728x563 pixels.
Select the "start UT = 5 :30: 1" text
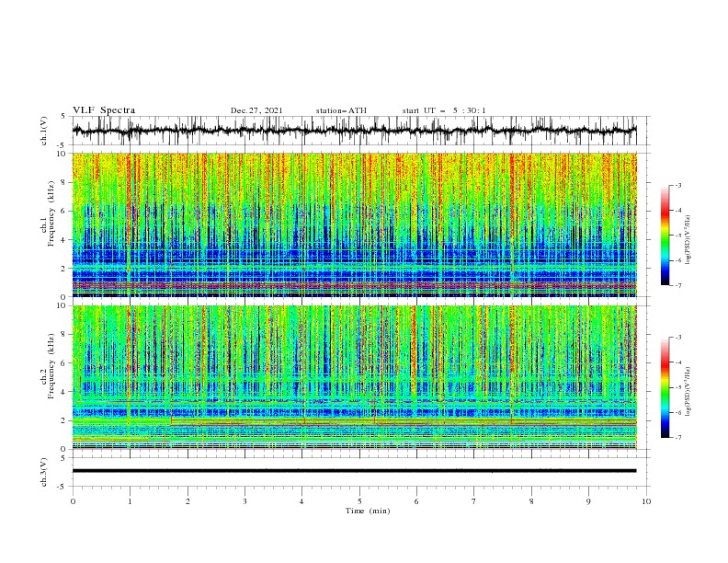coord(444,110)
